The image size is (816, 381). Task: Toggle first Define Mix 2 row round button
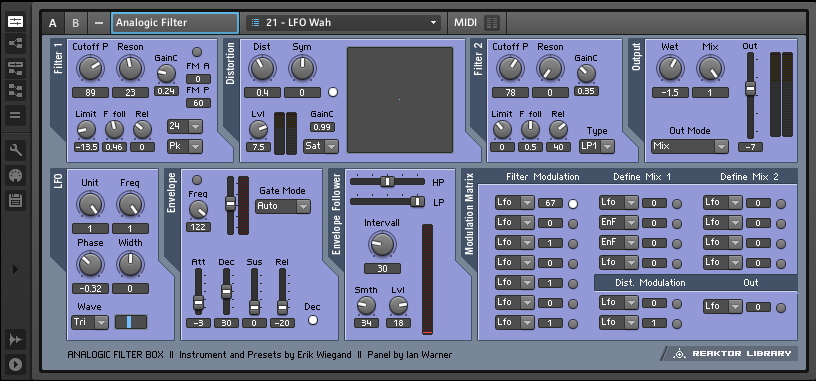(781, 204)
